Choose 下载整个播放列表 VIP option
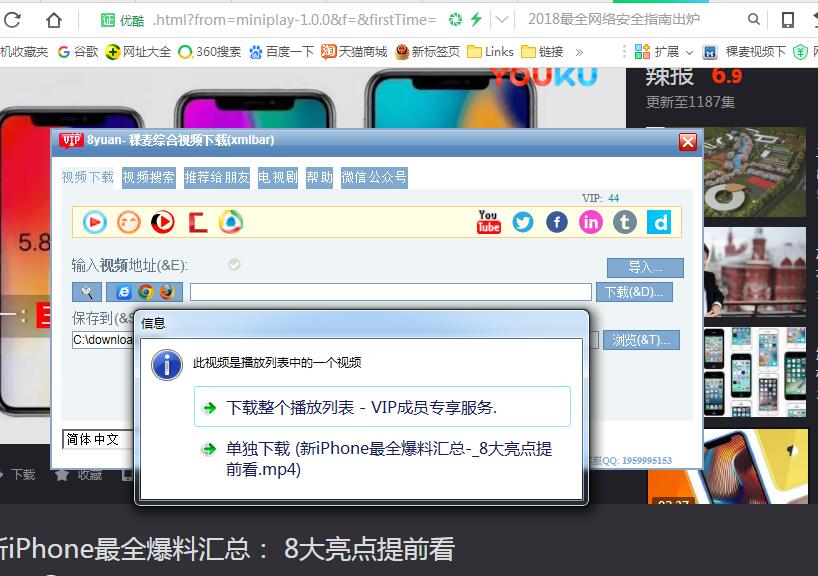This screenshot has height=576, width=818. [x=382, y=407]
